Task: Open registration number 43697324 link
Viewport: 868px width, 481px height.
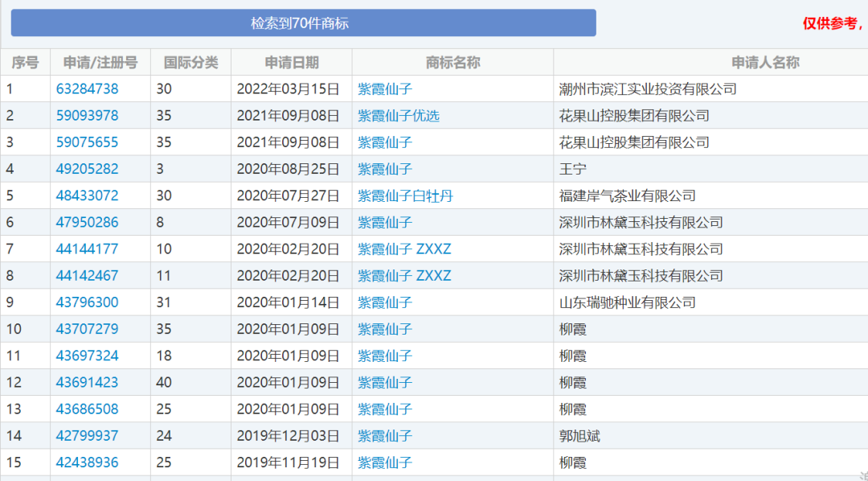Action: (x=87, y=356)
